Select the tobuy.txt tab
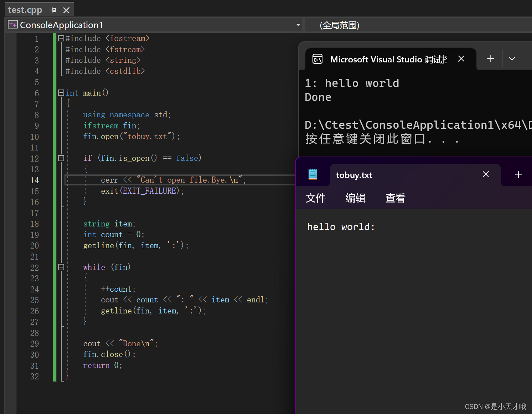Screen dimensions: 532x414 click(354, 175)
